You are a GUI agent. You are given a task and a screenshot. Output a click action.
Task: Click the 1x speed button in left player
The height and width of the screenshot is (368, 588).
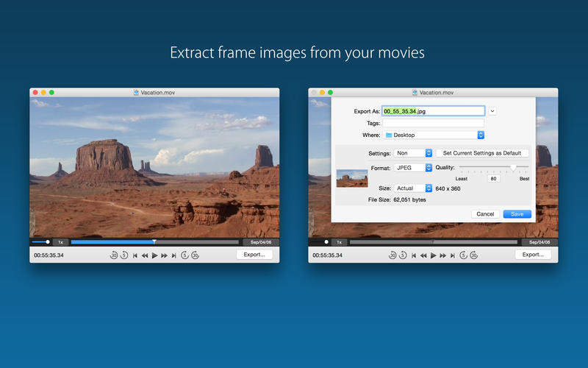point(60,241)
